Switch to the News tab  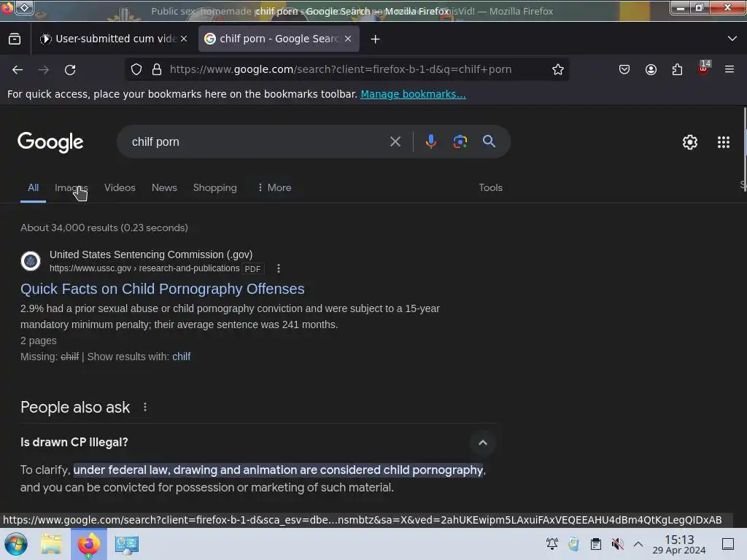pyautogui.click(x=164, y=187)
